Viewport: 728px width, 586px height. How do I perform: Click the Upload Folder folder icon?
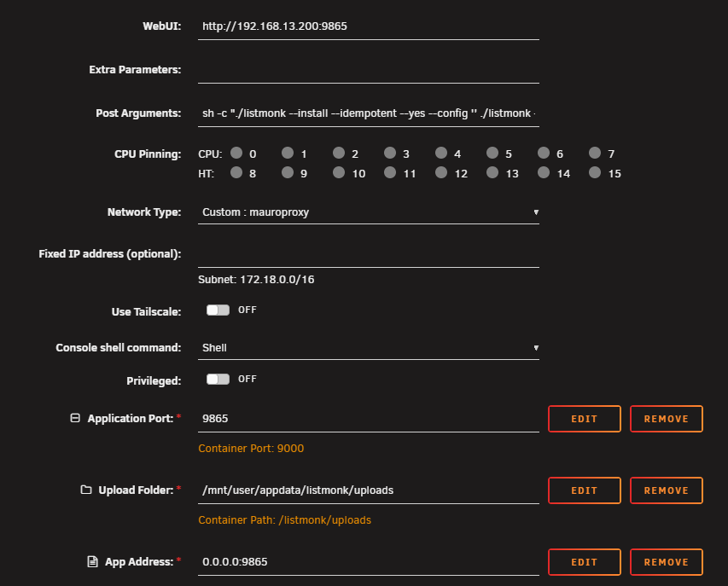tap(86, 490)
